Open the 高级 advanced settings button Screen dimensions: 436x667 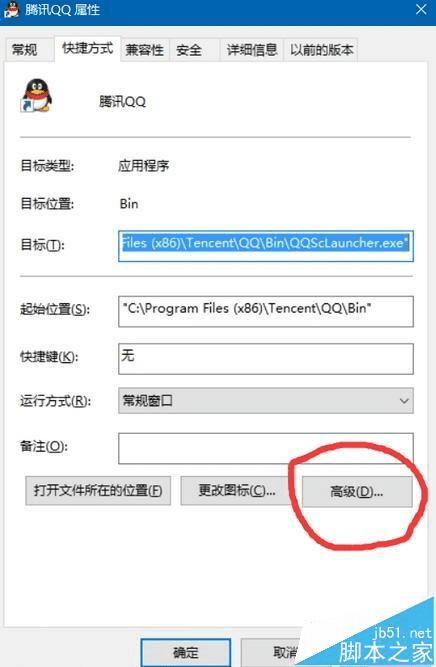[x=357, y=492]
